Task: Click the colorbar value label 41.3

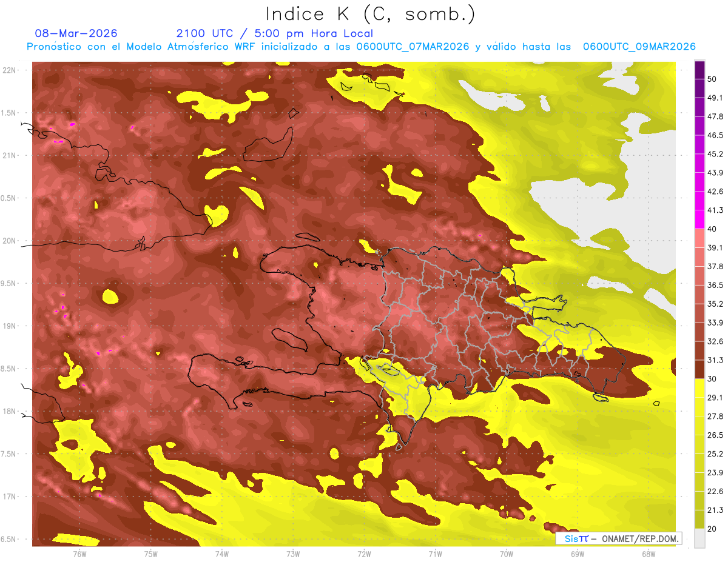Action: (715, 210)
